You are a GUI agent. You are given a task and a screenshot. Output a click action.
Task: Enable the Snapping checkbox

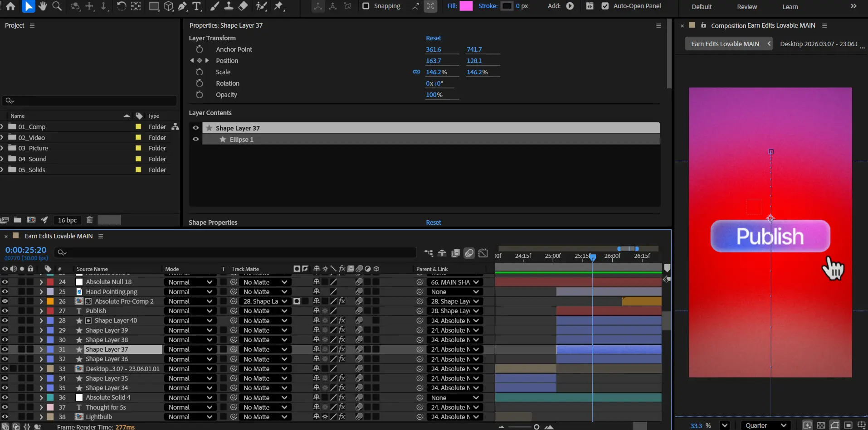pyautogui.click(x=366, y=6)
